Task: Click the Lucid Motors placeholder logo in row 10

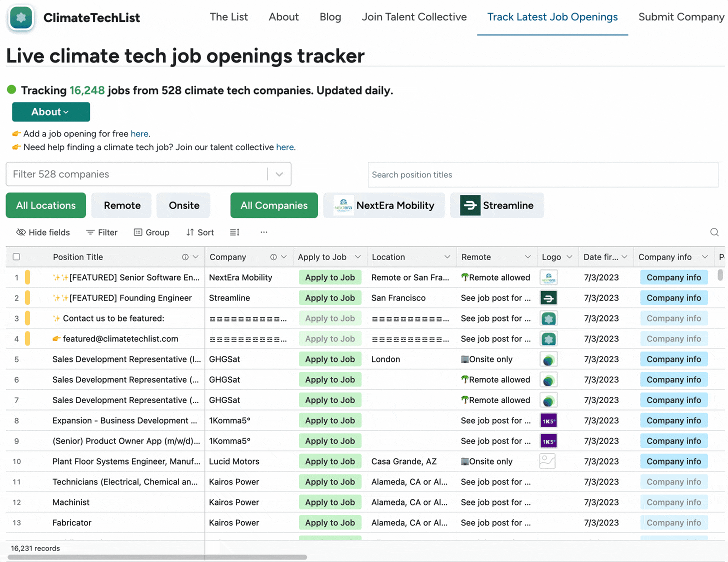Action: [x=547, y=461]
